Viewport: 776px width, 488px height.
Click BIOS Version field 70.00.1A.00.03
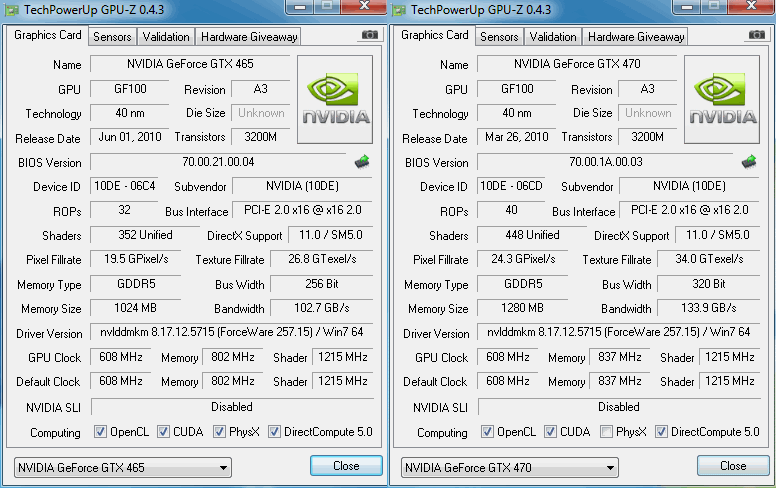(605, 162)
